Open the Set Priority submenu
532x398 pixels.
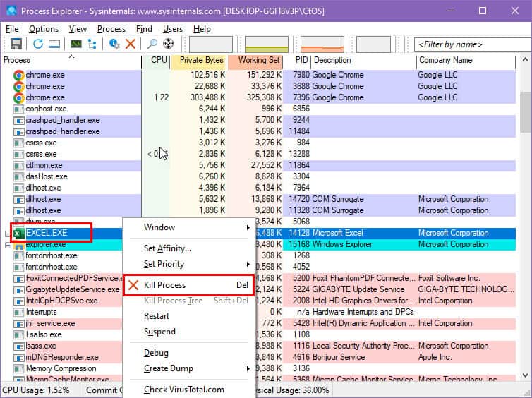tap(188, 264)
